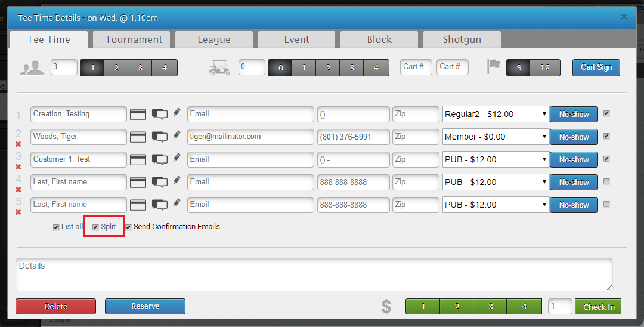Expand the Member - $0.00 rate dropdown
Image resolution: width=644 pixels, height=327 pixels.
(496, 137)
